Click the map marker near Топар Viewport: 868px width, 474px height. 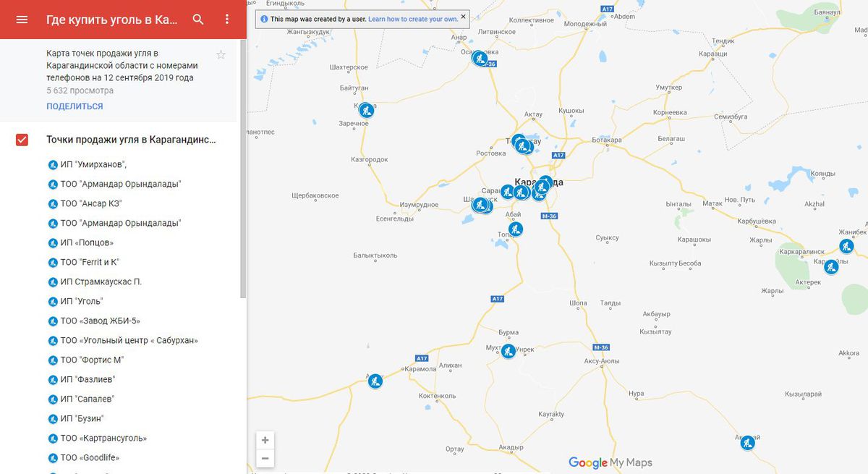coord(516,229)
